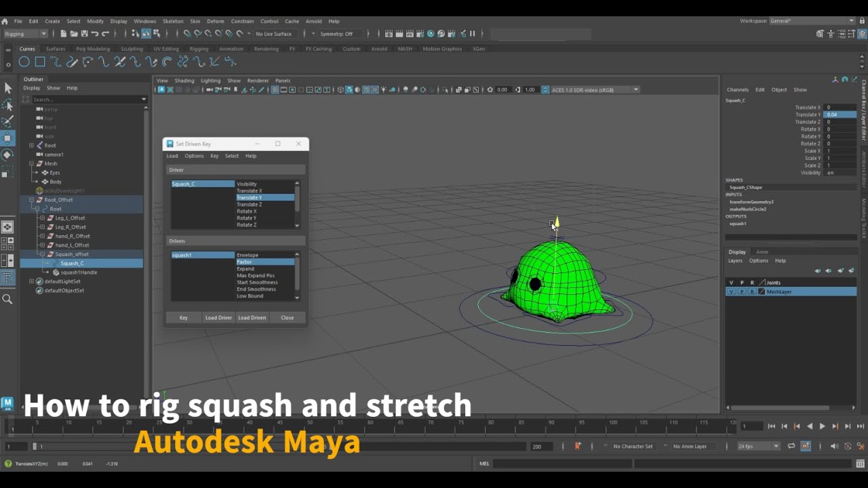Screen dimensions: 868x488
Task: Switch to the Rigging shelf tab
Action: coord(199,49)
